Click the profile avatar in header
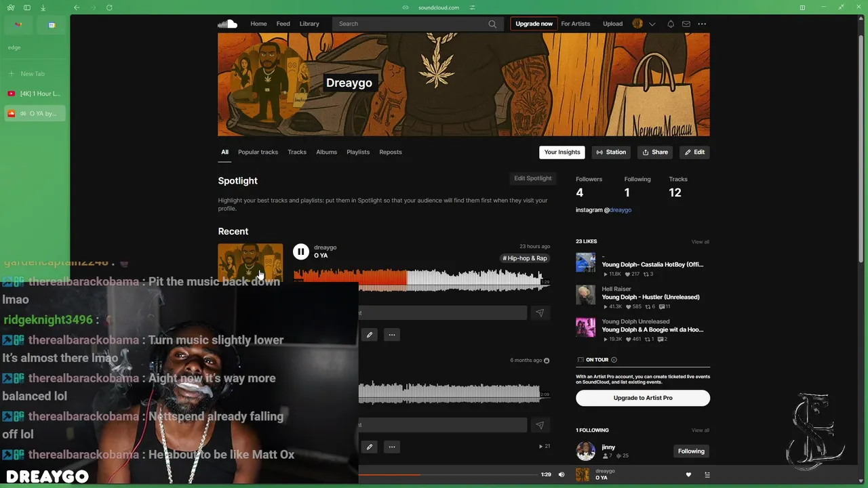Image resolution: width=868 pixels, height=488 pixels. point(637,24)
